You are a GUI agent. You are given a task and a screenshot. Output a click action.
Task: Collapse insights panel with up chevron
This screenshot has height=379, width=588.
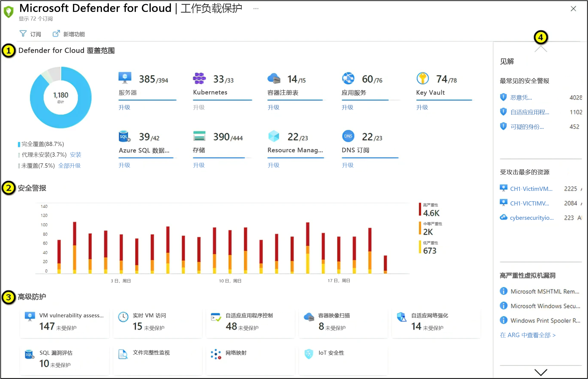[x=541, y=49]
